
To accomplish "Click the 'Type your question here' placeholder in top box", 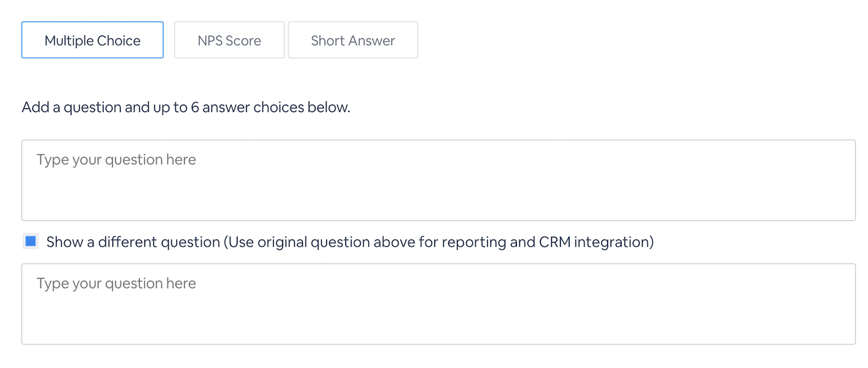I will coord(116,160).
